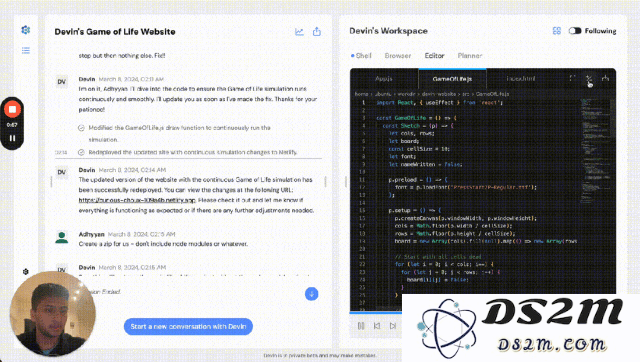Switch to the Shell tab
Viewport: 640px width, 362px height.
[x=361, y=56]
